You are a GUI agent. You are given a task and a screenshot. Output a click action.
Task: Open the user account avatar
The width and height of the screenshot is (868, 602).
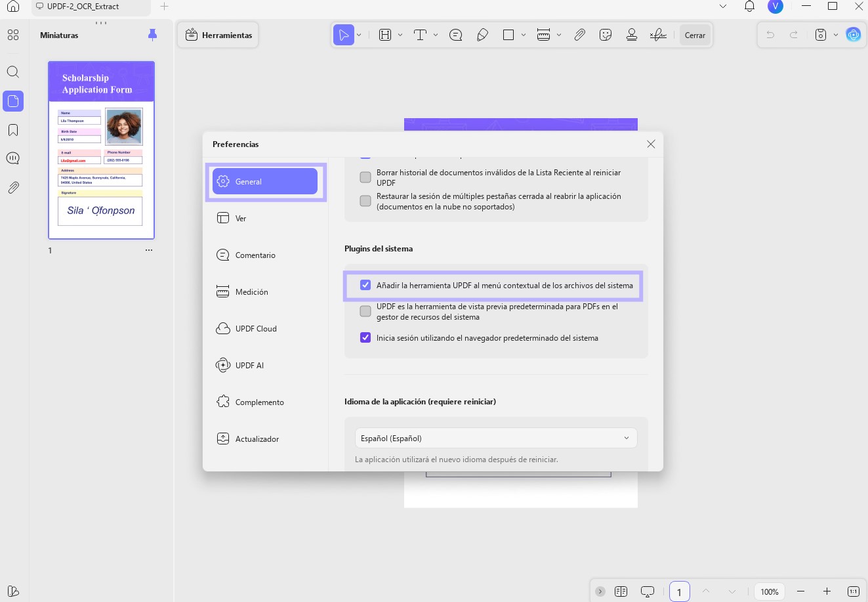[x=775, y=7]
